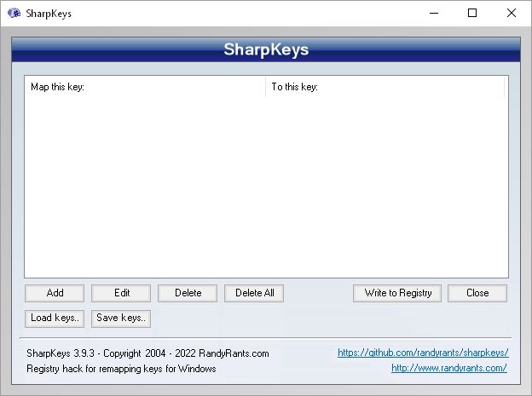532x396 pixels.
Task: Click the Save keys button
Action: (121, 319)
